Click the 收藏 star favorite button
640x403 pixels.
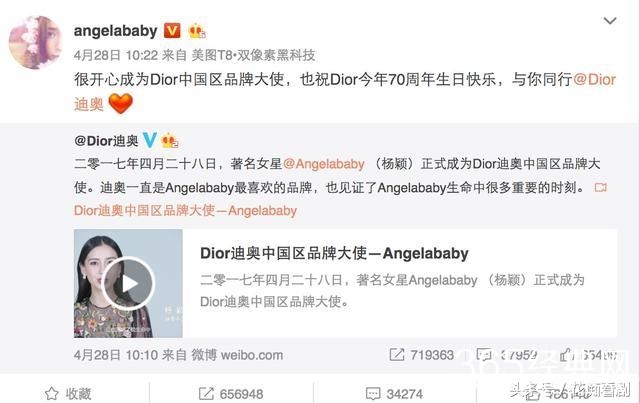68,394
